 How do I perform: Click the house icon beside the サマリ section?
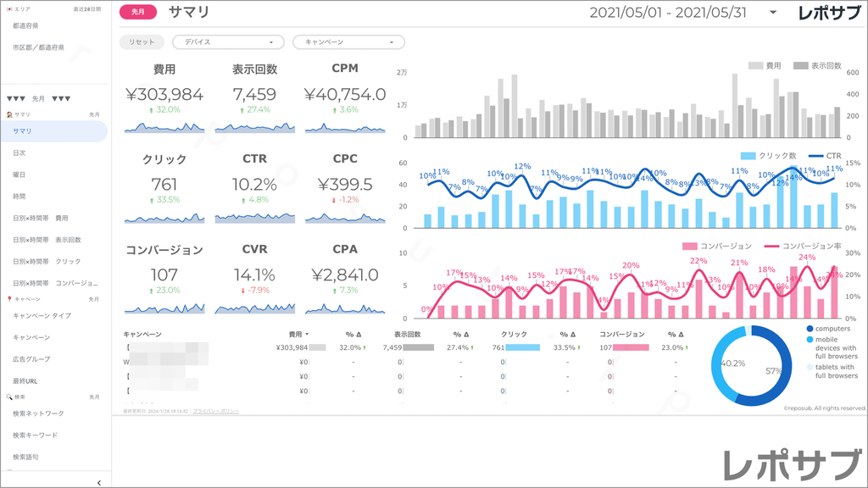tap(8, 114)
